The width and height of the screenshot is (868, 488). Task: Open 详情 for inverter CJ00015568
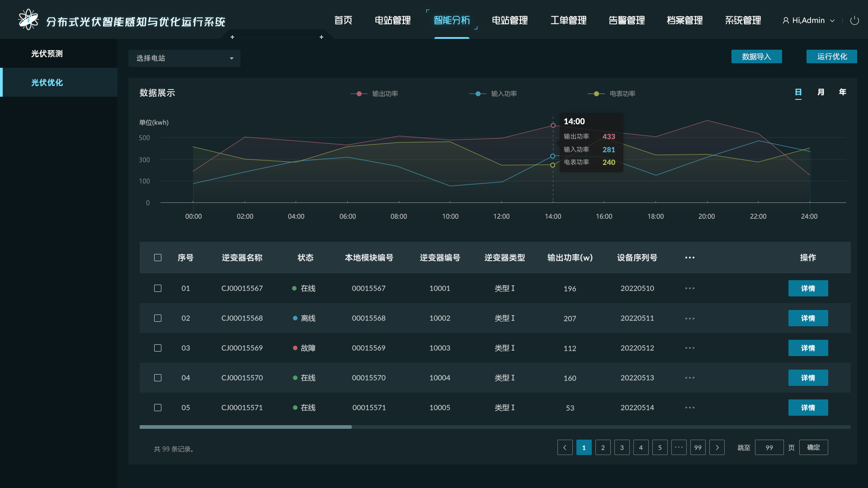(x=808, y=318)
